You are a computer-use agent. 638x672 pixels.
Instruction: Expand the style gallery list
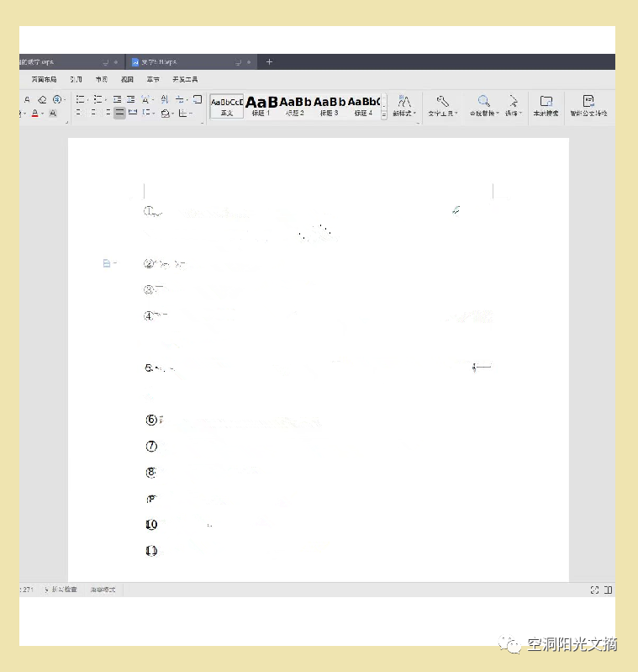click(384, 115)
